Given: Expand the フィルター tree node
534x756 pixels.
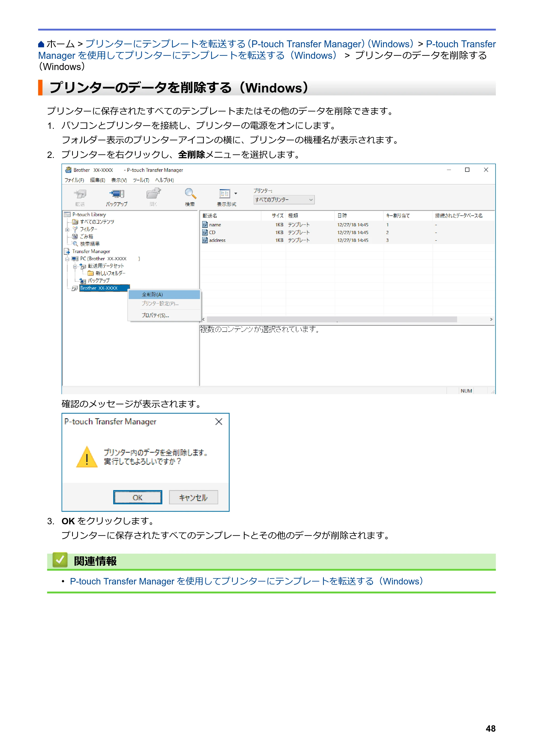Looking at the screenshot, I should (67, 230).
